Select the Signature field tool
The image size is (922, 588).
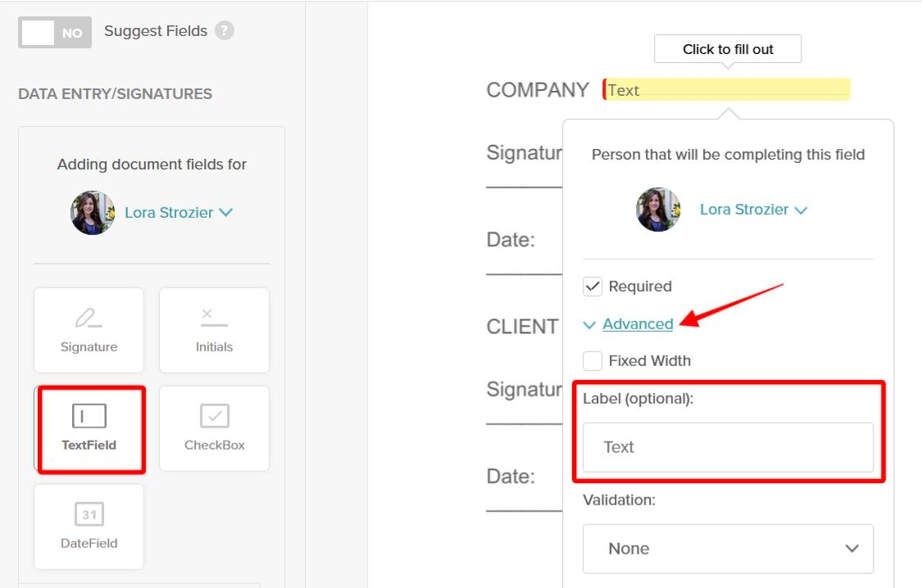click(x=89, y=330)
